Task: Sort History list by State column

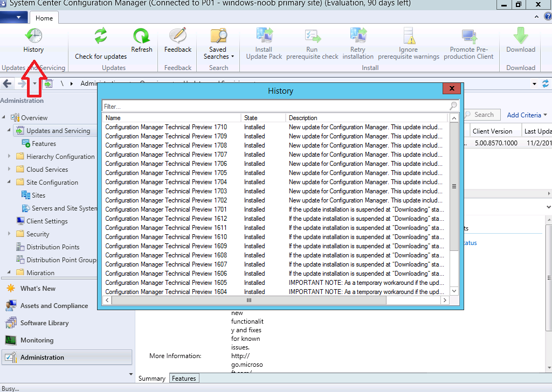Action: pyautogui.click(x=263, y=118)
